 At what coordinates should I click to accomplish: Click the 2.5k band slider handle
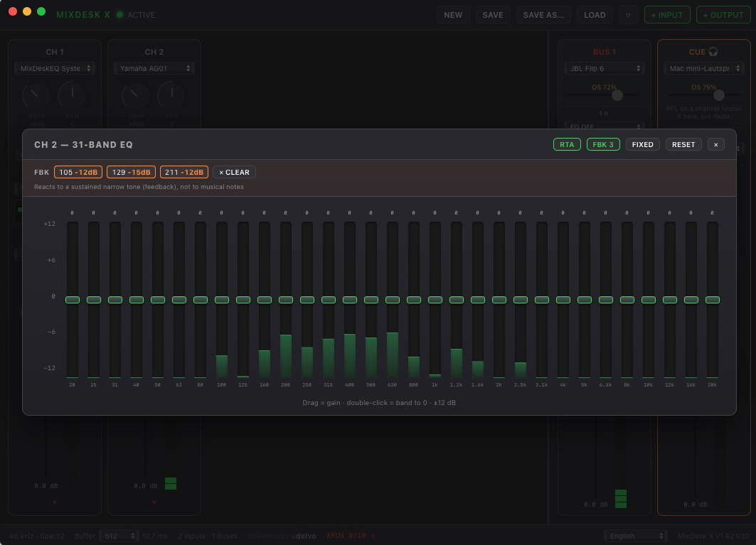520,300
